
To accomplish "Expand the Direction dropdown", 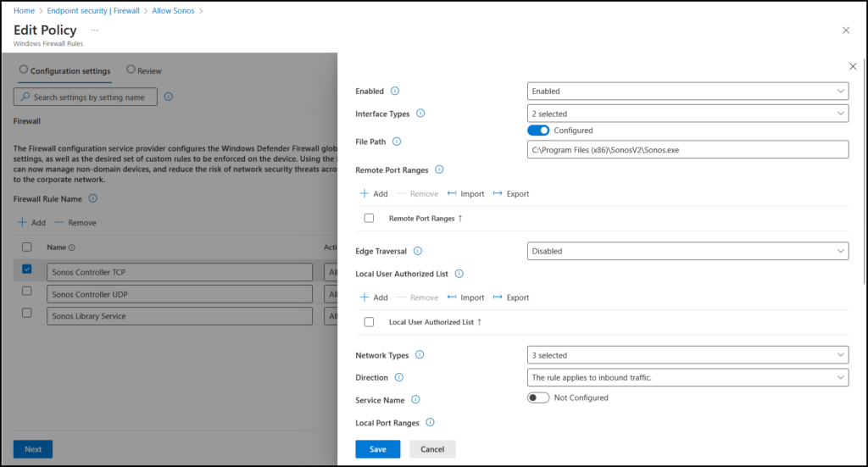I will 687,377.
